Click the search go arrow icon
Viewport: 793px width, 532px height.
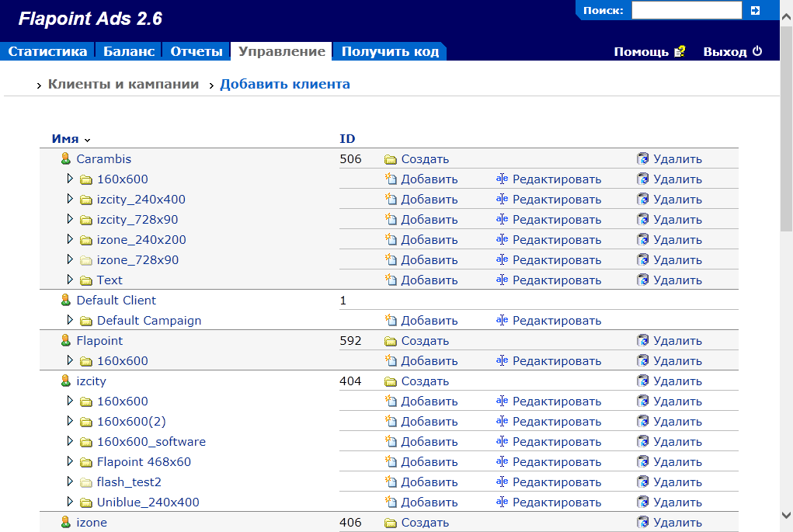[755, 11]
